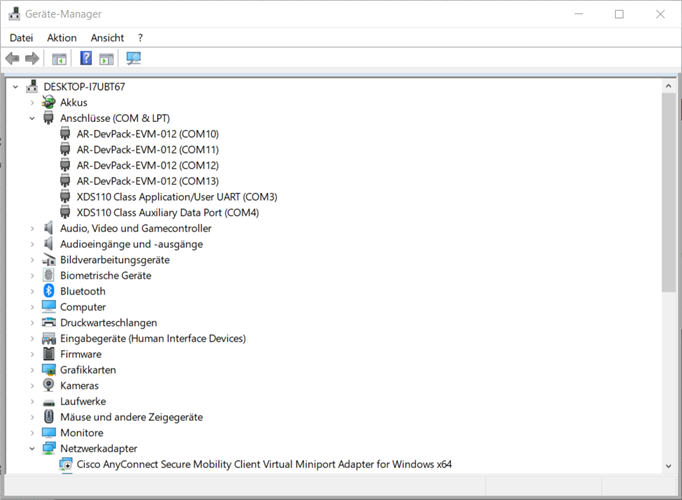682x500 pixels.
Task: Click the port icon of XDS110 Auxiliary Data Port (COM4)
Action: click(65, 212)
